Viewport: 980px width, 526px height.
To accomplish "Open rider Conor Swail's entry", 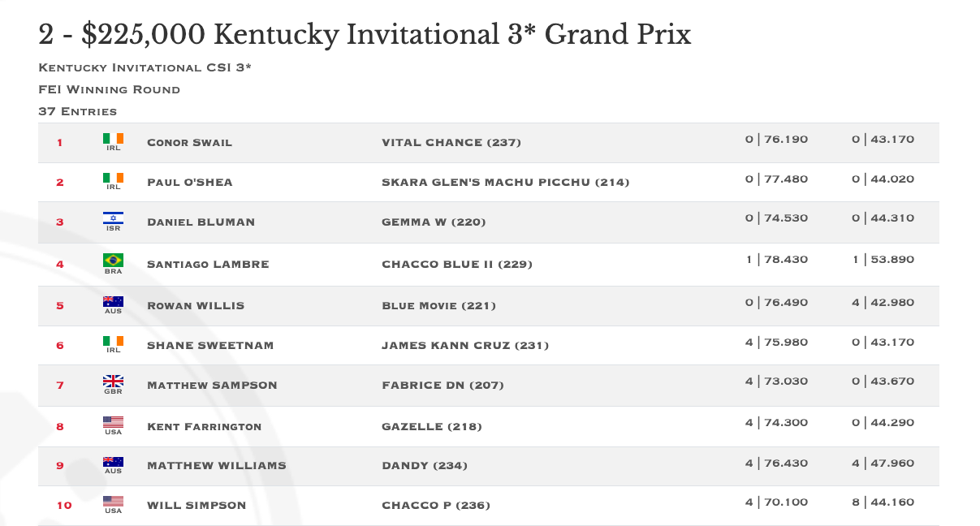I will 189,143.
